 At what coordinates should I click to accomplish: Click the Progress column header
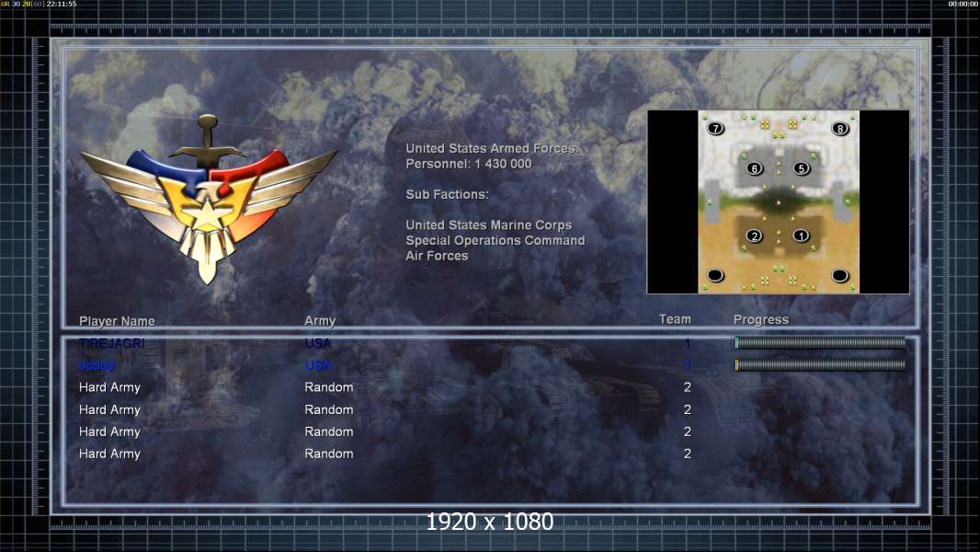coord(760,320)
